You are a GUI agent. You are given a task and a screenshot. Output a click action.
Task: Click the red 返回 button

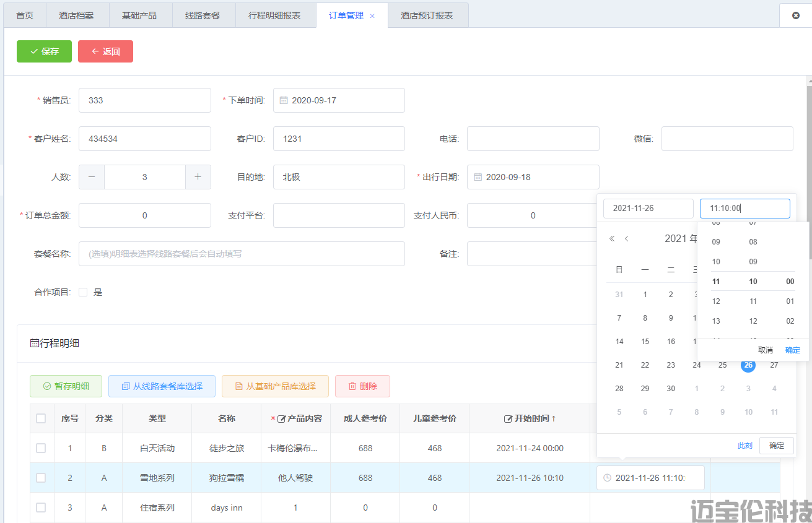(x=105, y=51)
